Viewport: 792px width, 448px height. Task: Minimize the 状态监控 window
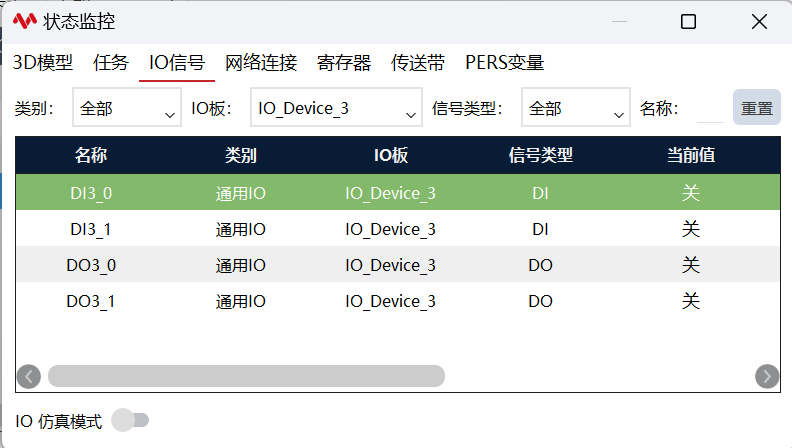pos(619,22)
